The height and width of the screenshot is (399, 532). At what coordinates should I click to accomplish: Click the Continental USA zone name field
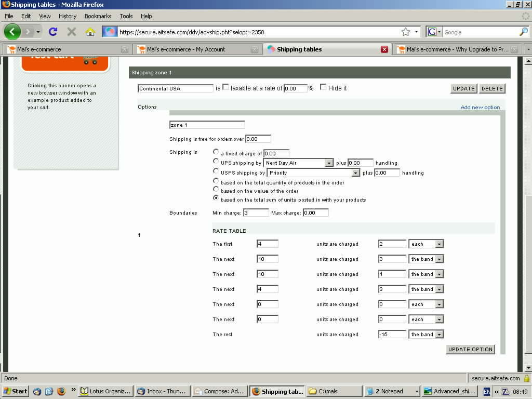coord(176,88)
